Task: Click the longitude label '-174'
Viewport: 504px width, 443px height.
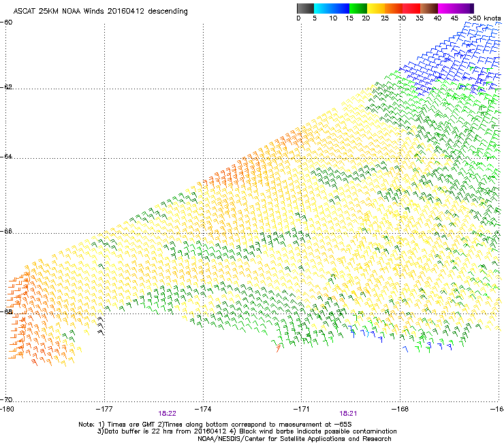Action: pos(203,409)
